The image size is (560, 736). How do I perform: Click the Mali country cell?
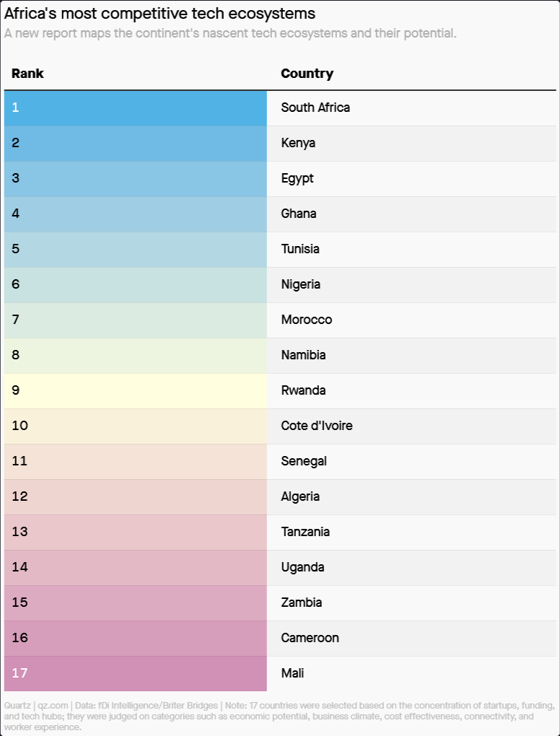pyautogui.click(x=411, y=673)
